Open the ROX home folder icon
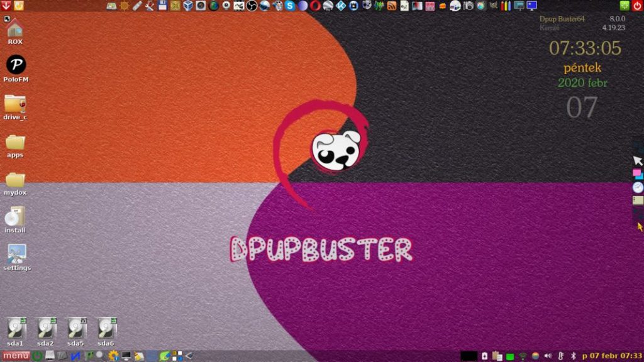Screen dimensions: 644x362 (14, 29)
